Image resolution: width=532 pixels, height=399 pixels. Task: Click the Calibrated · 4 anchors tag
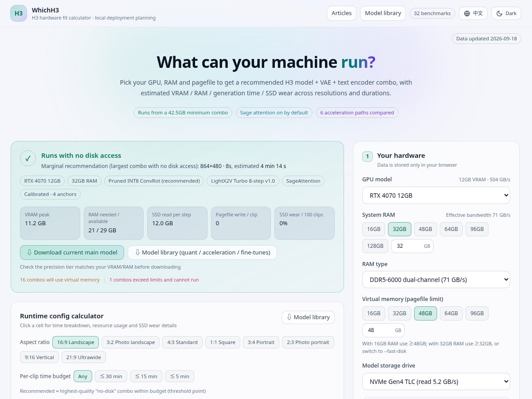50,194
